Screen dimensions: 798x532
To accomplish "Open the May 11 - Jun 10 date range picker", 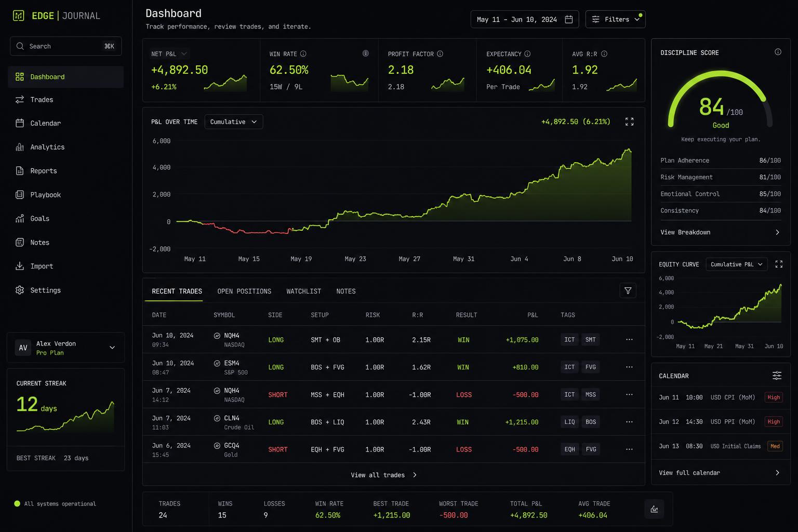I will [x=525, y=19].
